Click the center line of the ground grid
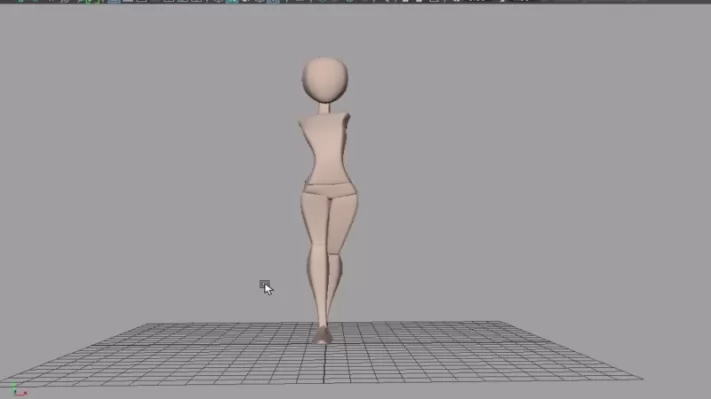The height and width of the screenshot is (399, 711). (x=324, y=363)
